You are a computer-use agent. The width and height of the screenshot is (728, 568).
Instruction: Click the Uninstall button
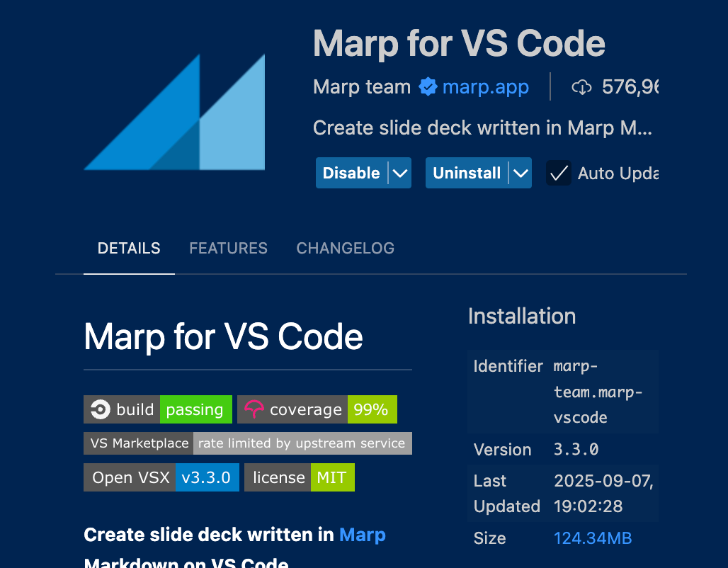click(x=467, y=173)
